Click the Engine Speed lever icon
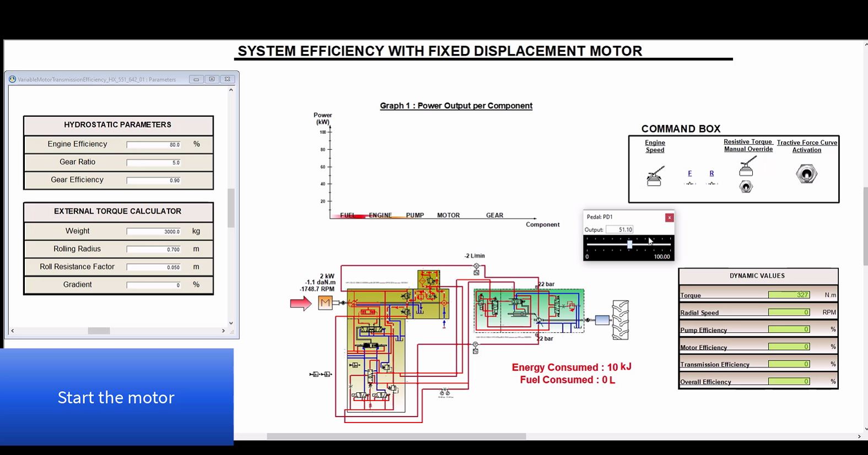 click(655, 176)
